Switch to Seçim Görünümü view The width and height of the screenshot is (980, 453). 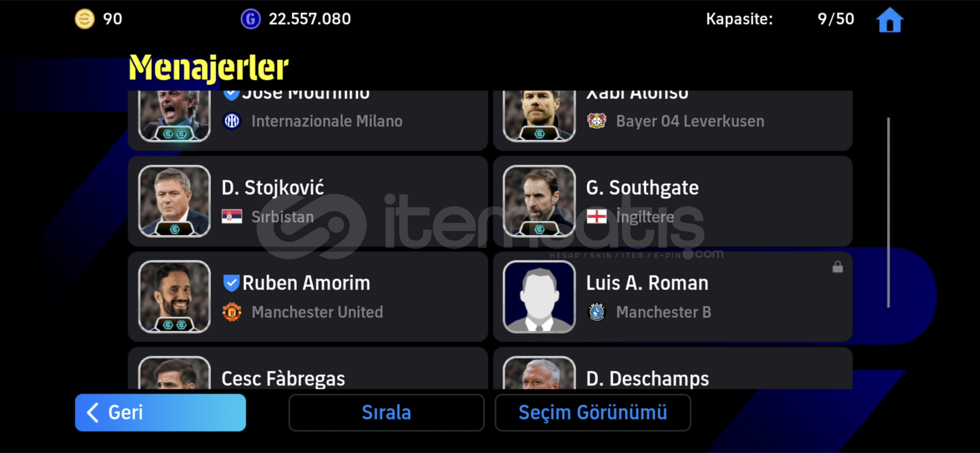coord(593,412)
